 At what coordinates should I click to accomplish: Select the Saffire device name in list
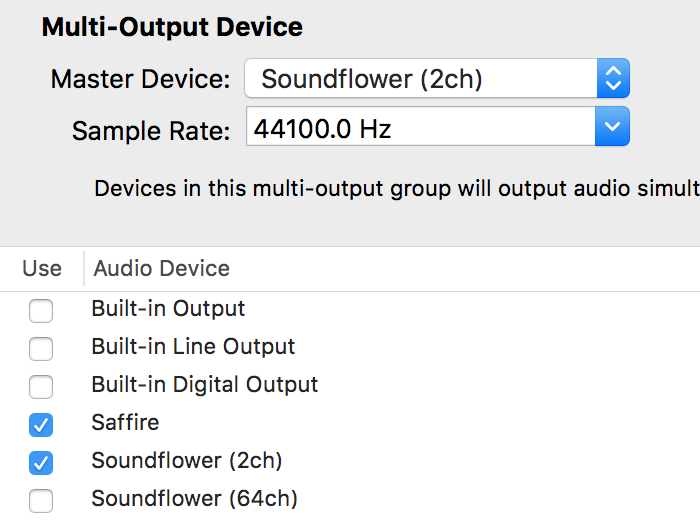click(x=125, y=422)
